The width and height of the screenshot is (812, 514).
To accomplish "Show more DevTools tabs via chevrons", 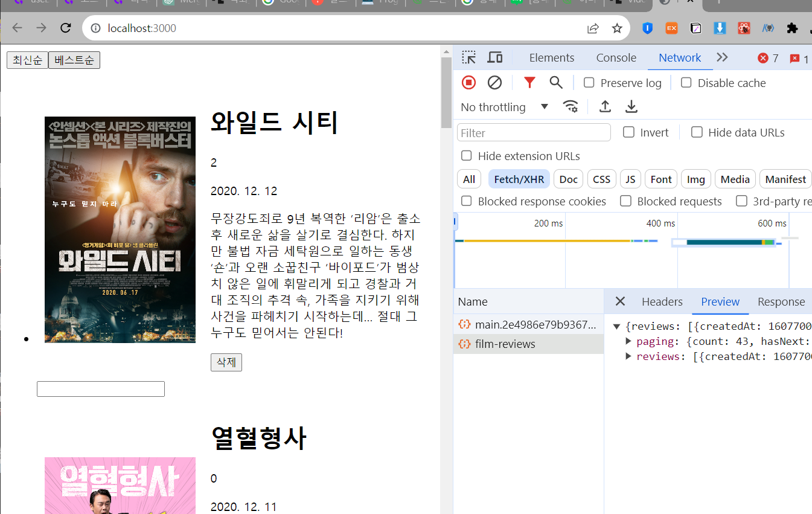I will tap(722, 57).
